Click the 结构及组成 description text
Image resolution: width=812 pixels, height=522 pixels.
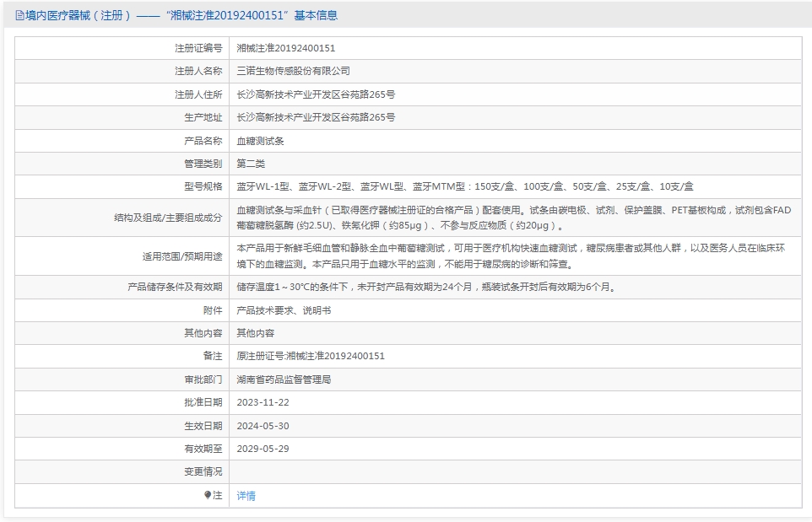[x=514, y=218]
